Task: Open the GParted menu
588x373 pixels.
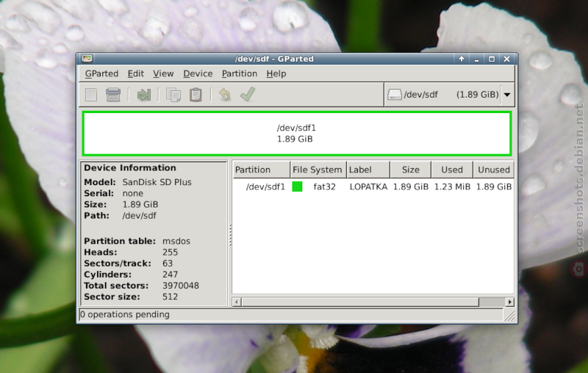Action: coord(101,73)
